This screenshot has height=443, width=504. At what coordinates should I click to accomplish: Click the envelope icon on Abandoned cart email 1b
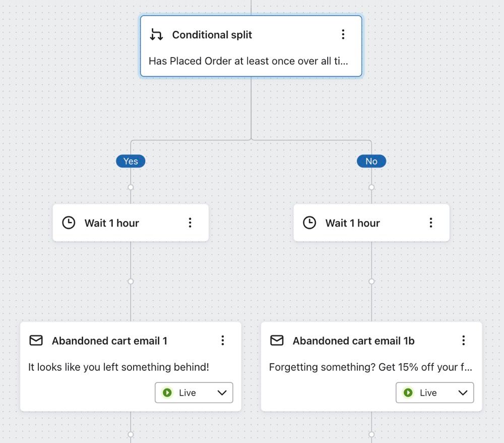277,341
